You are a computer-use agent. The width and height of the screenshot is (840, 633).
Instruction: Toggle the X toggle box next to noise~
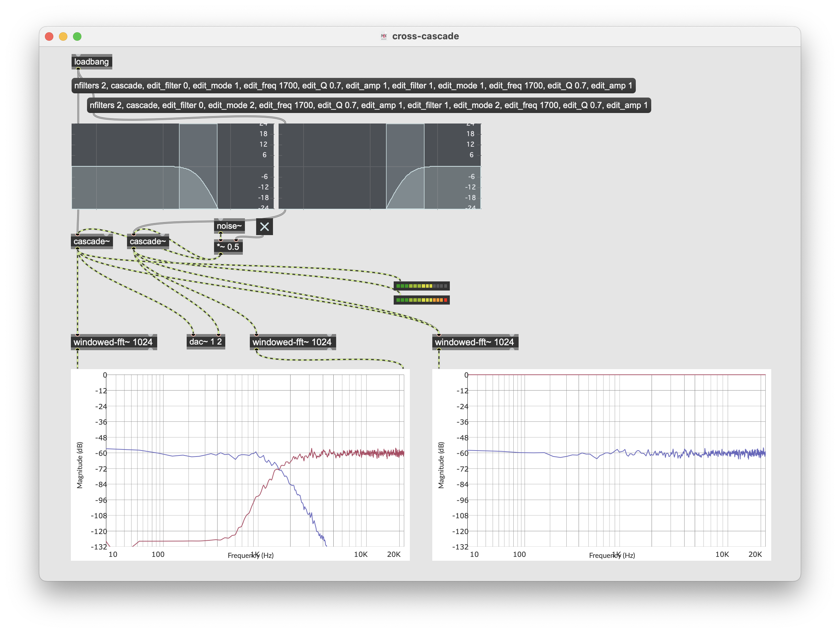click(x=264, y=227)
